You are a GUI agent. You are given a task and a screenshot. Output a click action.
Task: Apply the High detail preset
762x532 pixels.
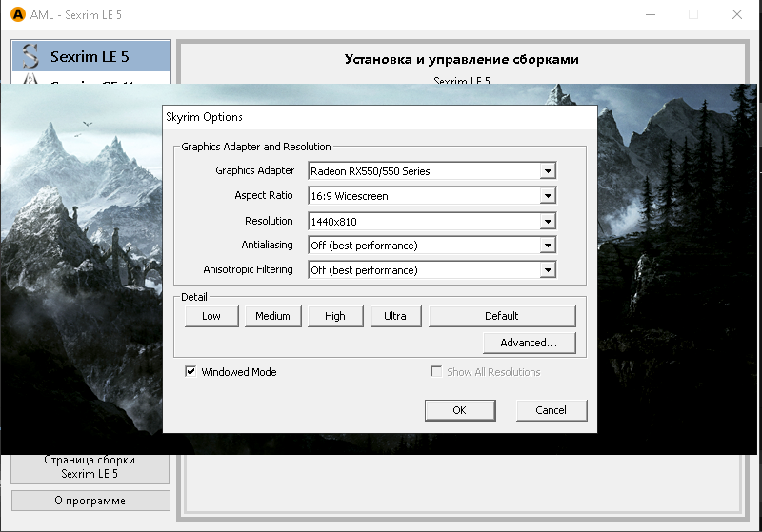pyautogui.click(x=335, y=316)
